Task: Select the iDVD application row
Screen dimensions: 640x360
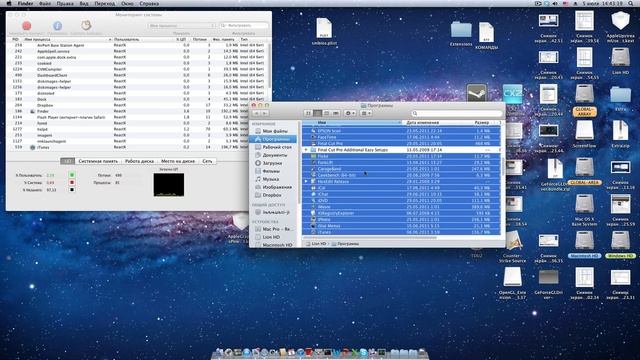Action: click(x=401, y=200)
